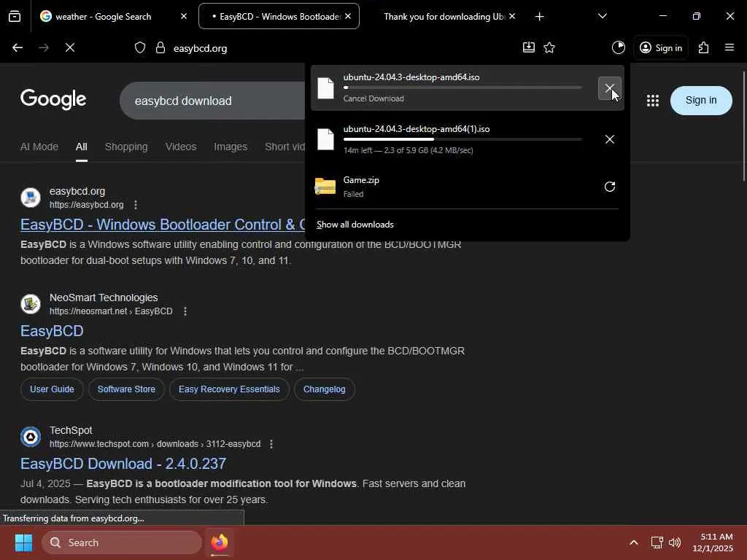
Task: Toggle the downloads panel toolbar icon
Action: (x=529, y=47)
